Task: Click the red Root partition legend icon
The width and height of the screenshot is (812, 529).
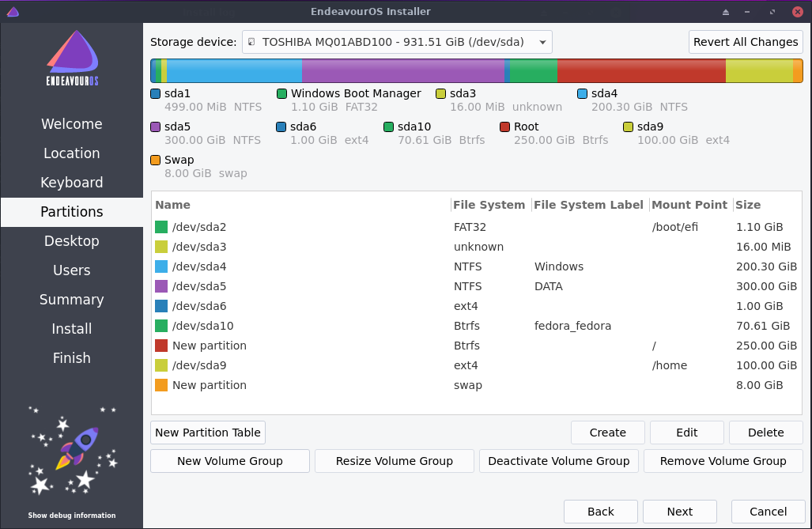Action: [x=505, y=127]
